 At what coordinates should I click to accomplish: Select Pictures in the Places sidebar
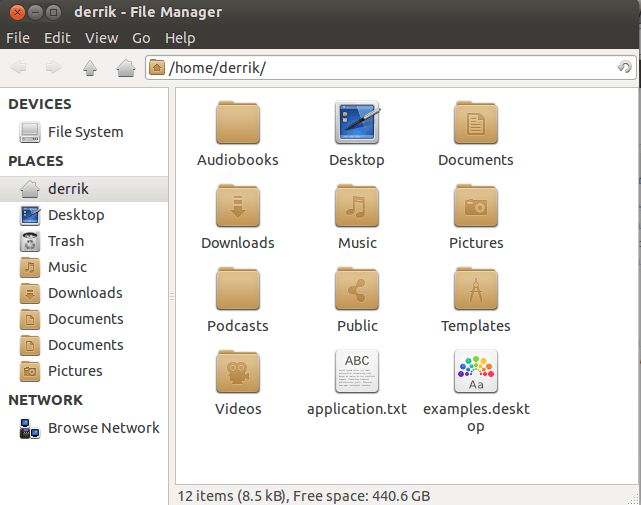(x=75, y=371)
